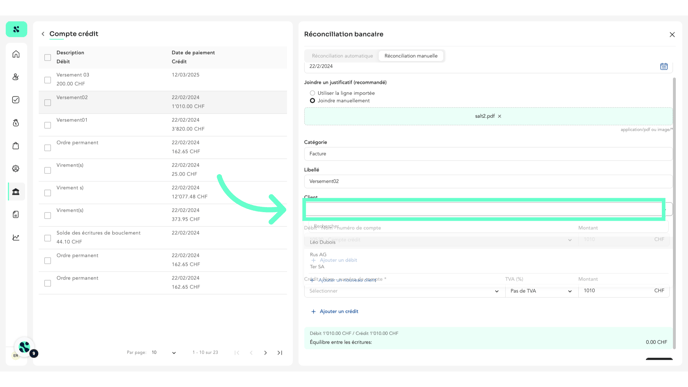Click the 12/03/2025 date in Versement 03 row

(185, 75)
